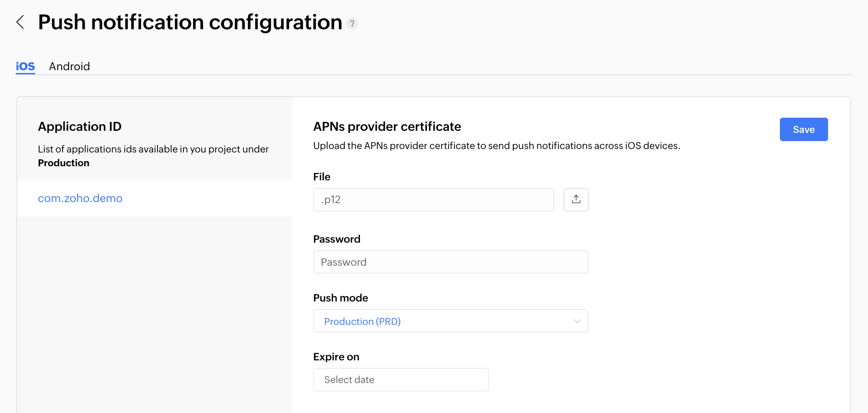Open the help question mark icon
The width and height of the screenshot is (868, 413).
tap(352, 24)
